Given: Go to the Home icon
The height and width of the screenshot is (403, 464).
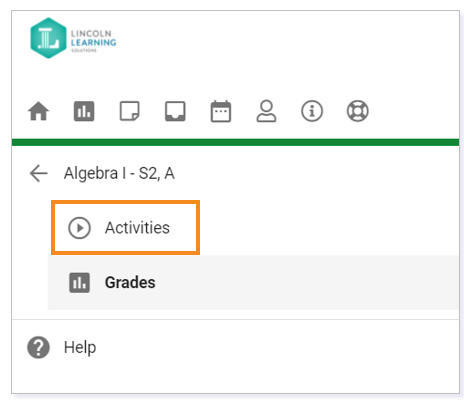Looking at the screenshot, I should click(x=38, y=111).
